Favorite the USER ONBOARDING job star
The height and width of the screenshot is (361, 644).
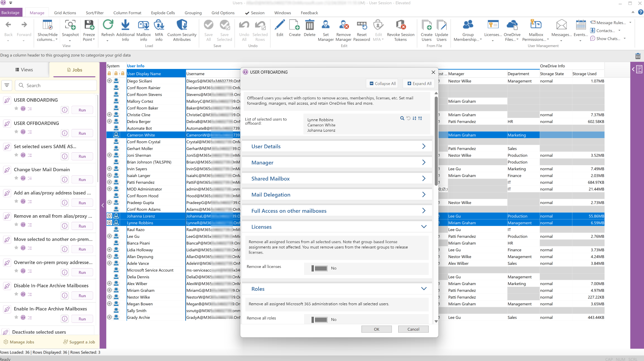[x=16, y=108]
